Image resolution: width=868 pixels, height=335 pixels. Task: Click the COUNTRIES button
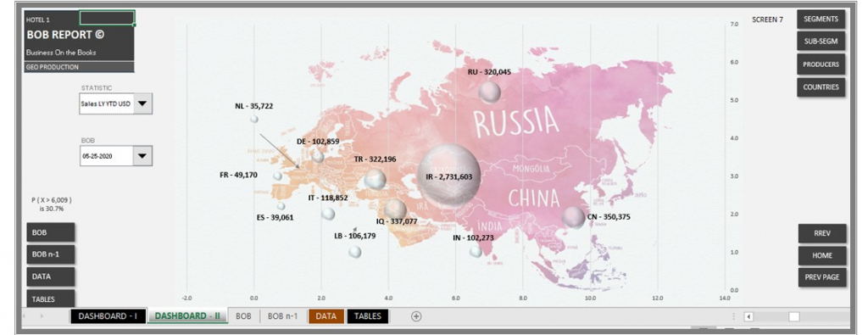[x=821, y=87]
